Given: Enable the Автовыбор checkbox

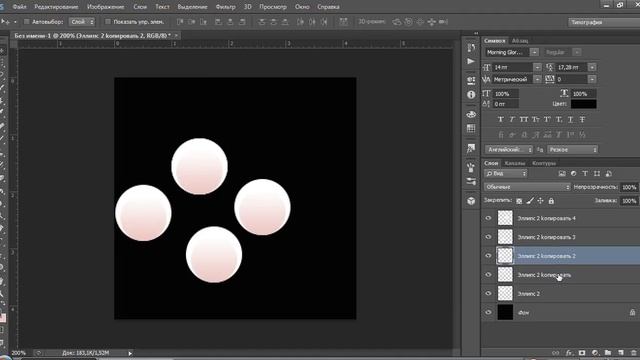Looking at the screenshot, I should (27, 22).
